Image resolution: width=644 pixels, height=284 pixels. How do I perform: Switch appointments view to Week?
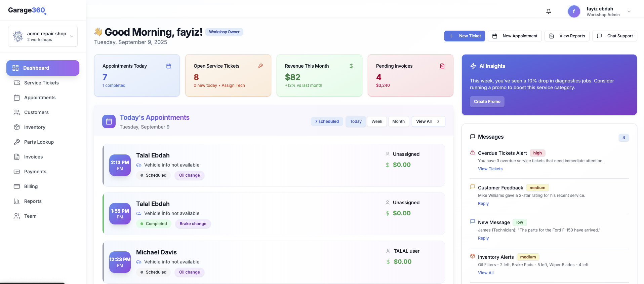tap(376, 121)
